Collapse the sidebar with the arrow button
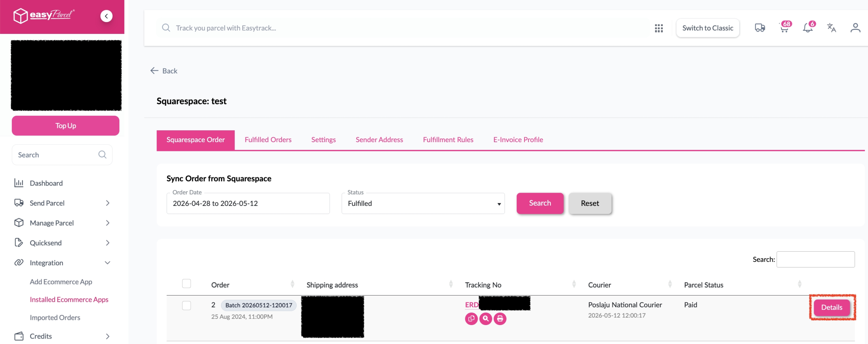Viewport: 868px width, 344px height. click(106, 16)
